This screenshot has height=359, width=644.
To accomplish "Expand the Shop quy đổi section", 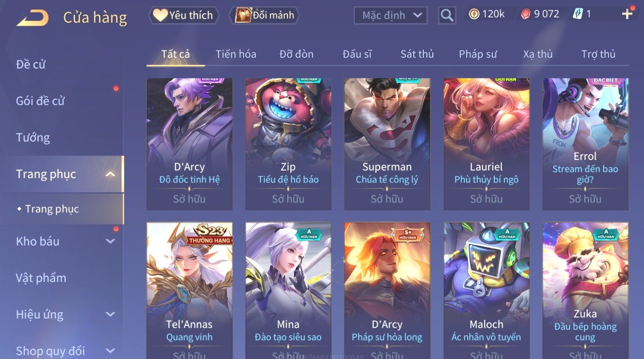I will pos(110,351).
